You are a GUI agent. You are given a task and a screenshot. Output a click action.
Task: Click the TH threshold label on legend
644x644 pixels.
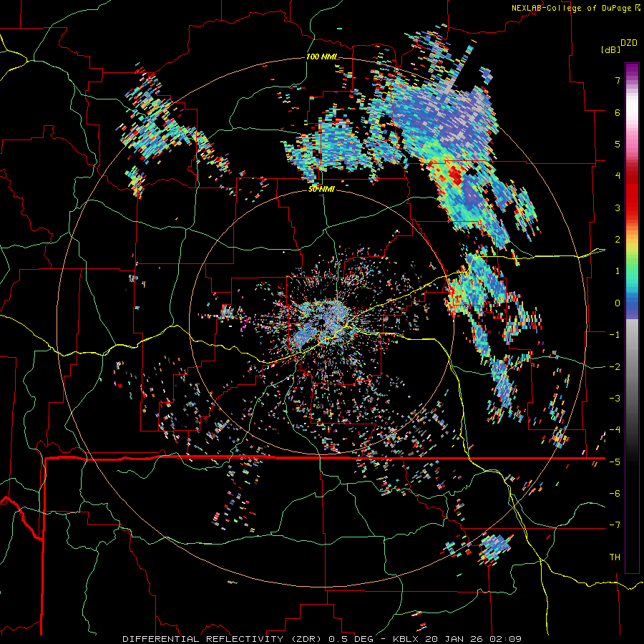tap(615, 557)
